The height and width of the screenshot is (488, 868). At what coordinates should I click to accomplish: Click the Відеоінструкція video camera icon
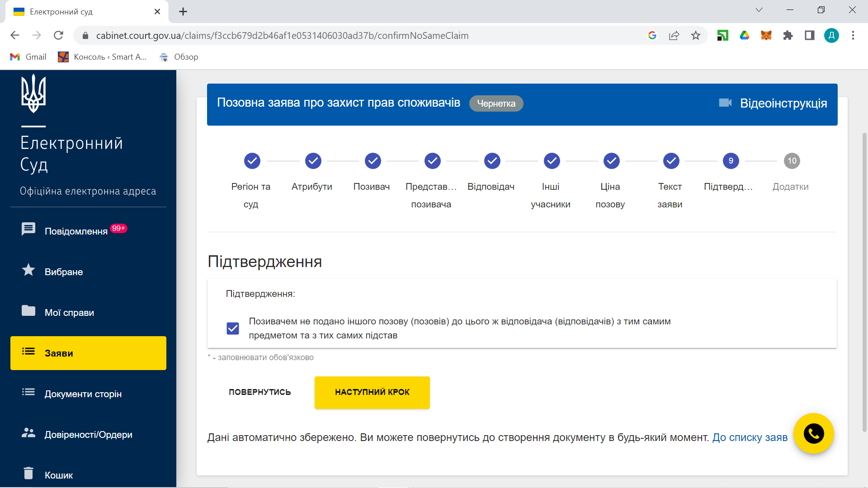point(725,103)
